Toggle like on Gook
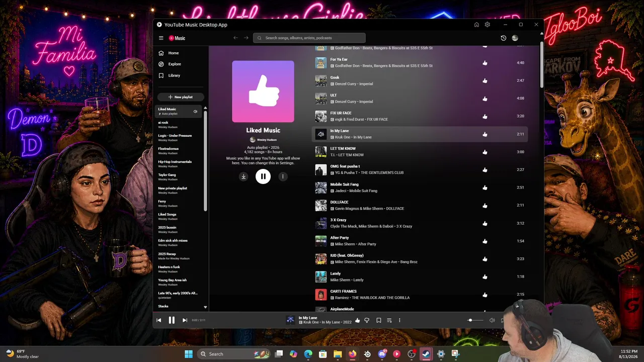Image resolution: width=644 pixels, height=362 pixels. pos(485,80)
